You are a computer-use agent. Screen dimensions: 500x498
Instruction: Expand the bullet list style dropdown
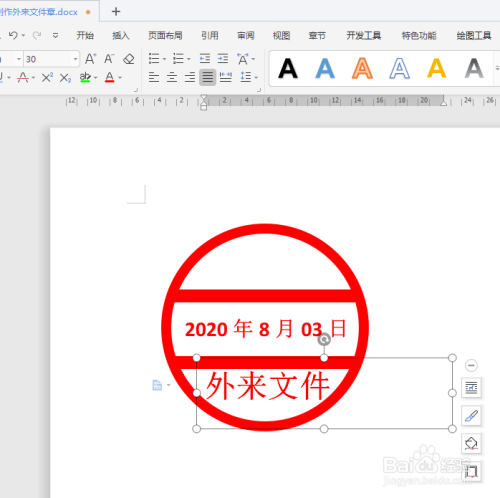point(164,59)
